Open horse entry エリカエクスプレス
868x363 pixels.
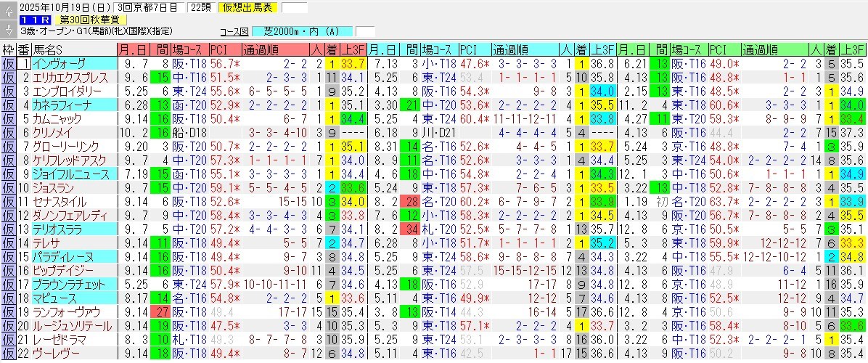[64, 78]
